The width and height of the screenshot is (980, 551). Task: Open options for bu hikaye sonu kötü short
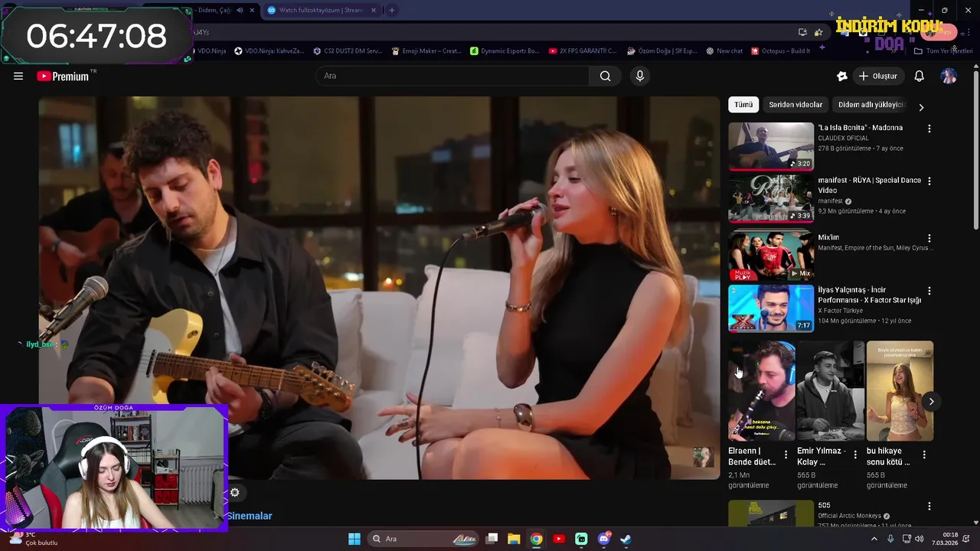(924, 455)
